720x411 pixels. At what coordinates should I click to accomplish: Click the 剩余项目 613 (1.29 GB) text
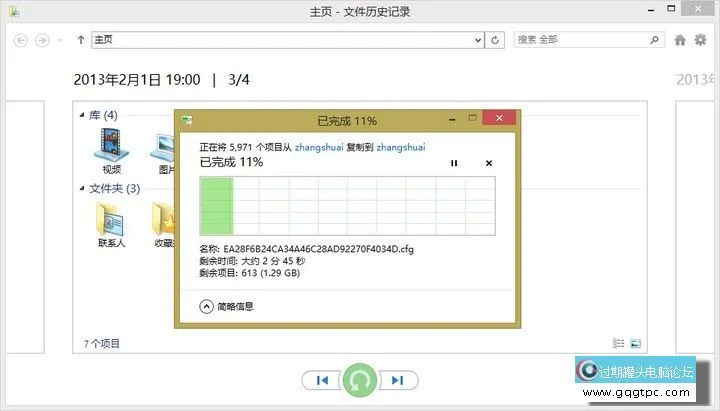click(x=249, y=273)
